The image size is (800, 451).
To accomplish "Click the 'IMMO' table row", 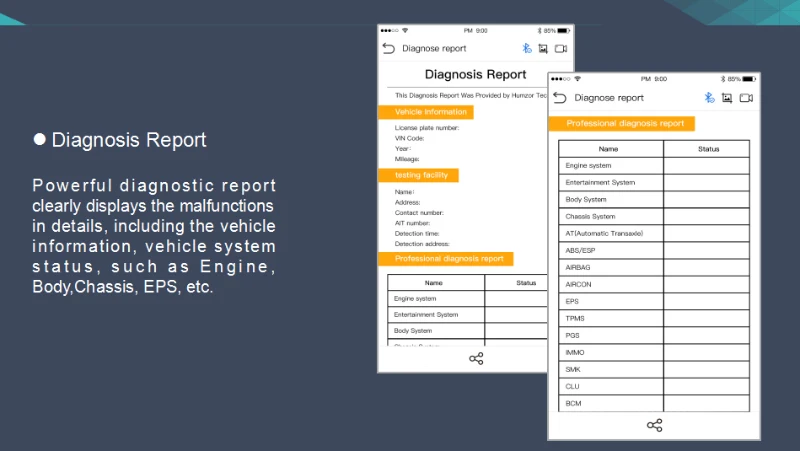I will tap(654, 353).
